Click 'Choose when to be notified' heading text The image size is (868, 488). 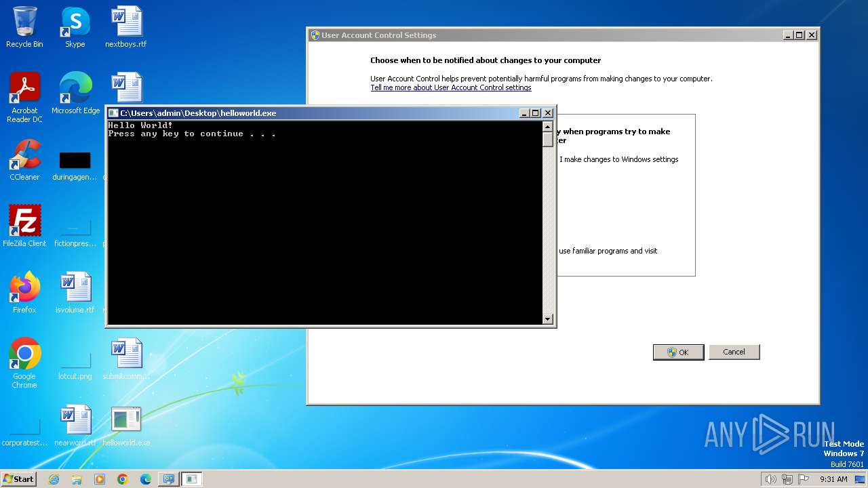click(x=486, y=60)
